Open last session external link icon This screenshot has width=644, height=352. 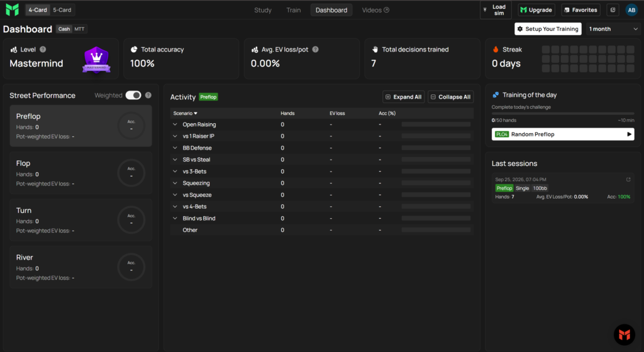coord(628,179)
